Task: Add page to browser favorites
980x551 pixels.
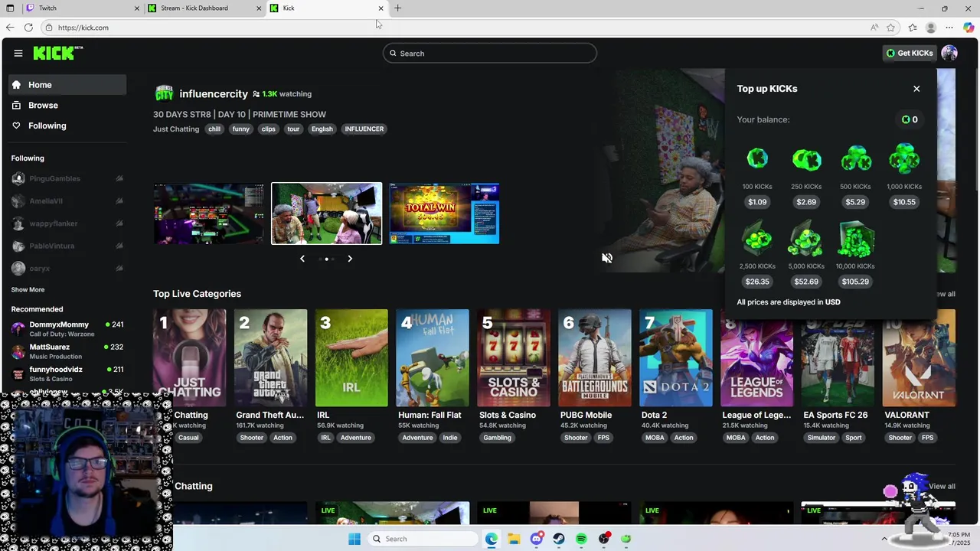Action: point(890,28)
